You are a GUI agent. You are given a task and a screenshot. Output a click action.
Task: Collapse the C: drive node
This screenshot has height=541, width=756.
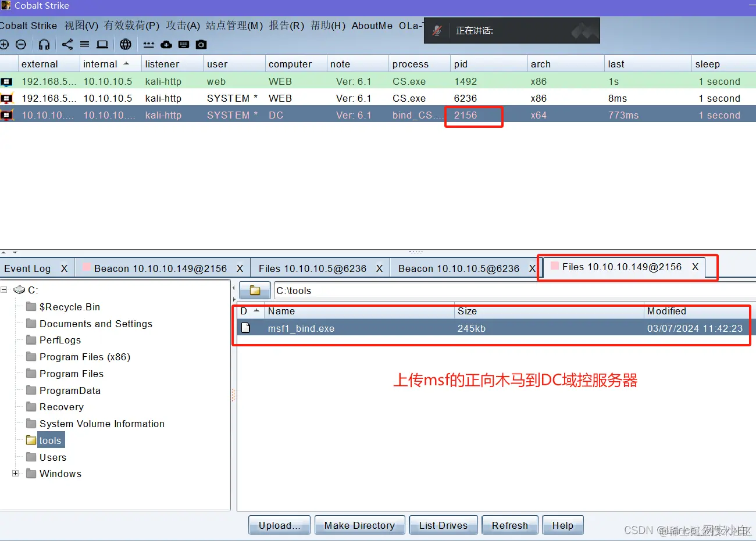[x=3, y=289]
